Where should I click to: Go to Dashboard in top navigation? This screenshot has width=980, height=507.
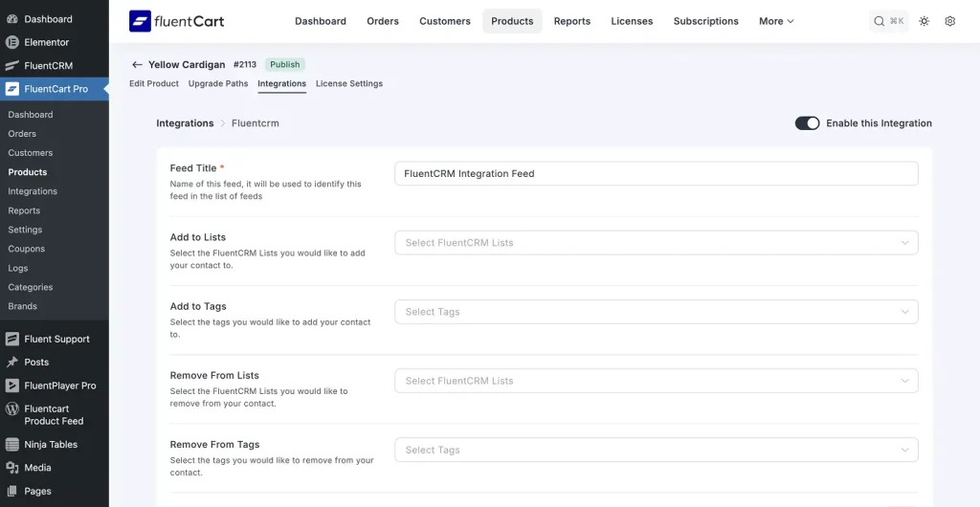pos(321,21)
